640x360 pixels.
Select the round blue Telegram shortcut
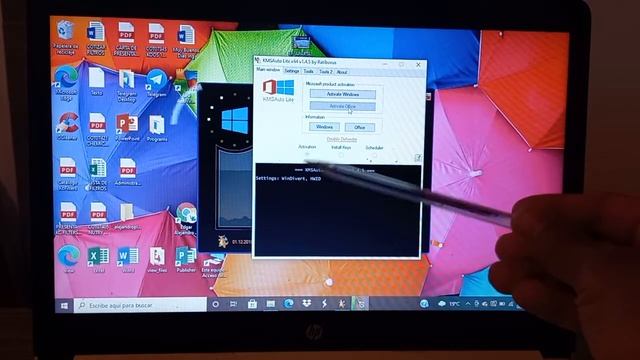click(156, 83)
